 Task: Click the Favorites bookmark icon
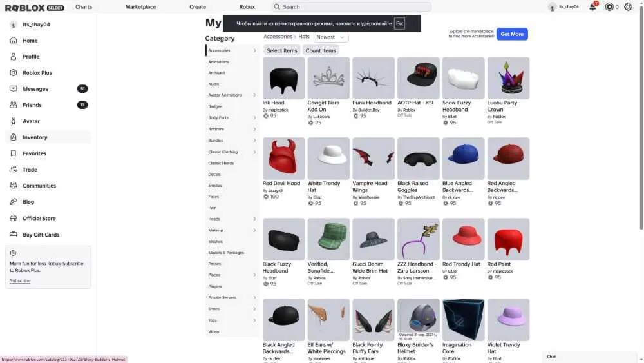(14, 153)
